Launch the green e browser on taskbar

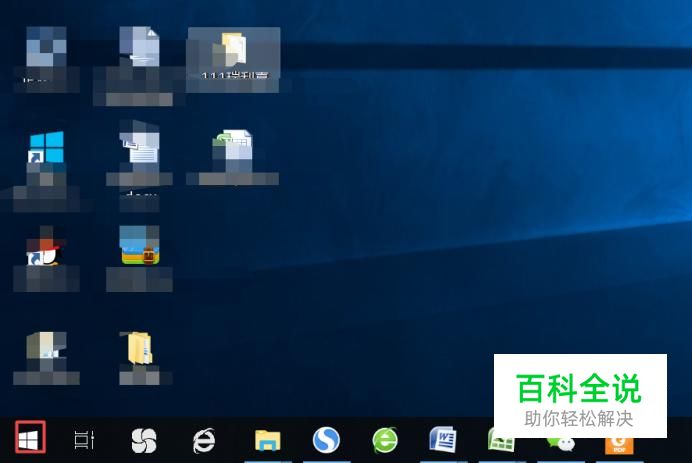pos(385,440)
